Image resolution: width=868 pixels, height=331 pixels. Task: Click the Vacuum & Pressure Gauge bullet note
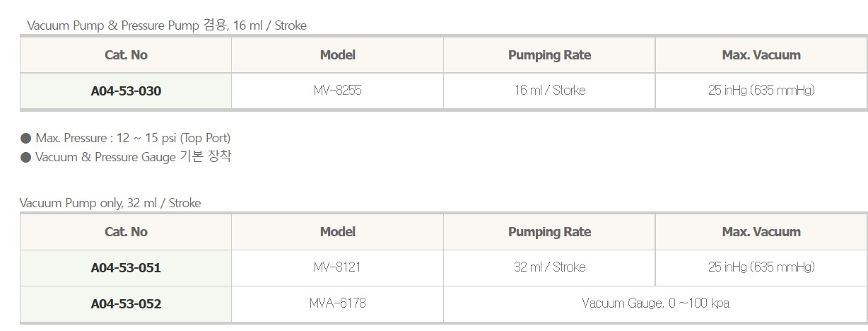pyautogui.click(x=126, y=157)
